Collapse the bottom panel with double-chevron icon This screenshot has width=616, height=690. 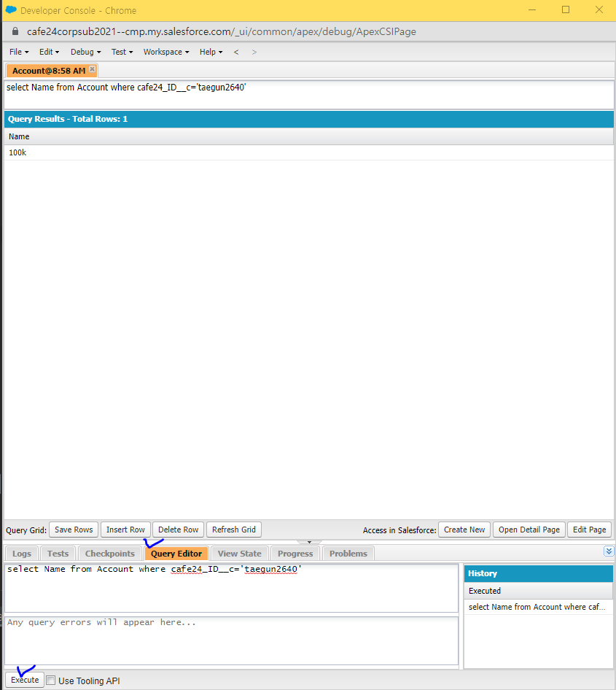click(609, 551)
